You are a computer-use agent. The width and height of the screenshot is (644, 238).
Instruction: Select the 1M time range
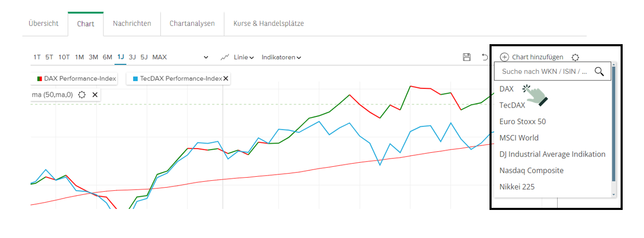tap(80, 57)
